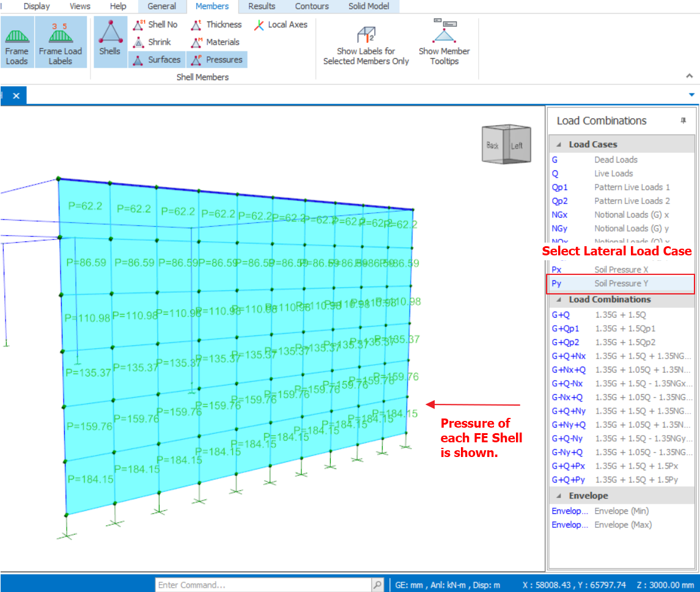Click the Frame Loads icon
Screen dimensions: 700x592
17,42
